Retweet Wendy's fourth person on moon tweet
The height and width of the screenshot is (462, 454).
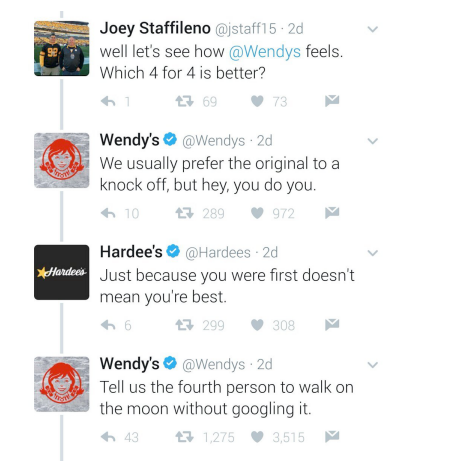pos(184,437)
